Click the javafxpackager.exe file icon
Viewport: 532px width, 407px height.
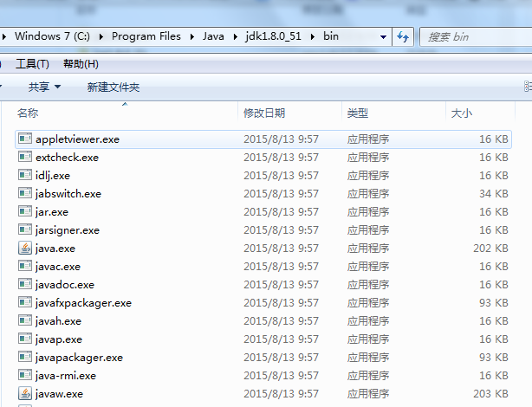pyautogui.click(x=25, y=302)
